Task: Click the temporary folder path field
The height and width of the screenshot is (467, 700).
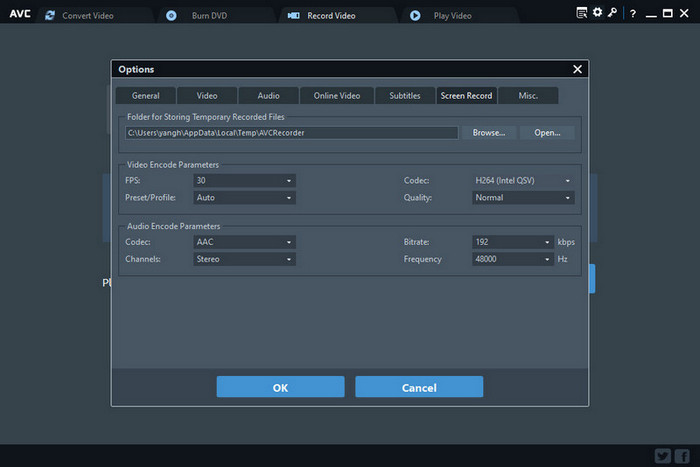Action: [x=292, y=133]
